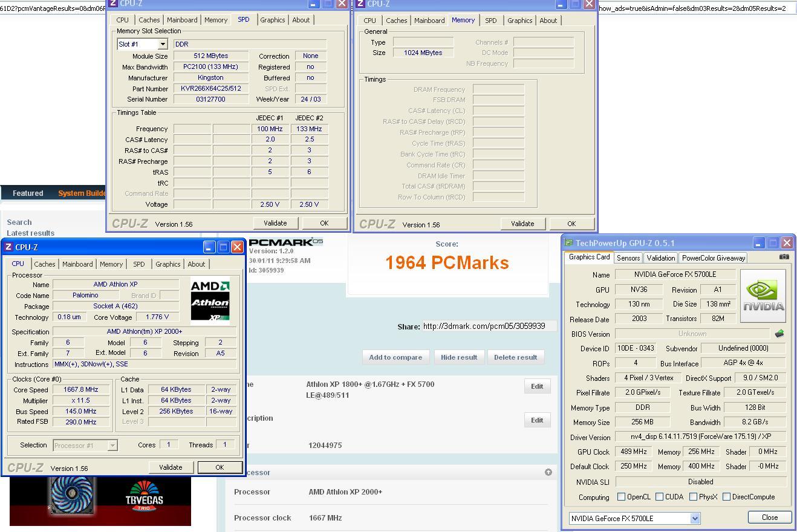Click the Close button in GPU-Z
Screen dimensions: 797x532
tap(770, 517)
